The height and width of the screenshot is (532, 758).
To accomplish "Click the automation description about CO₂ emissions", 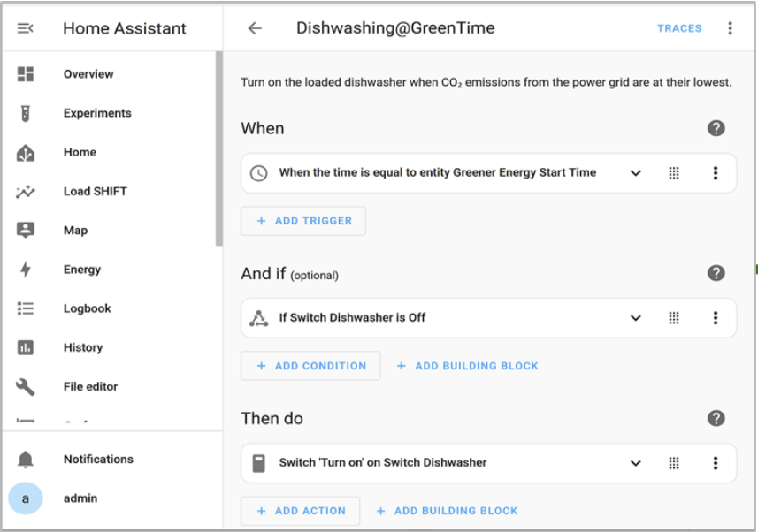I will (486, 82).
